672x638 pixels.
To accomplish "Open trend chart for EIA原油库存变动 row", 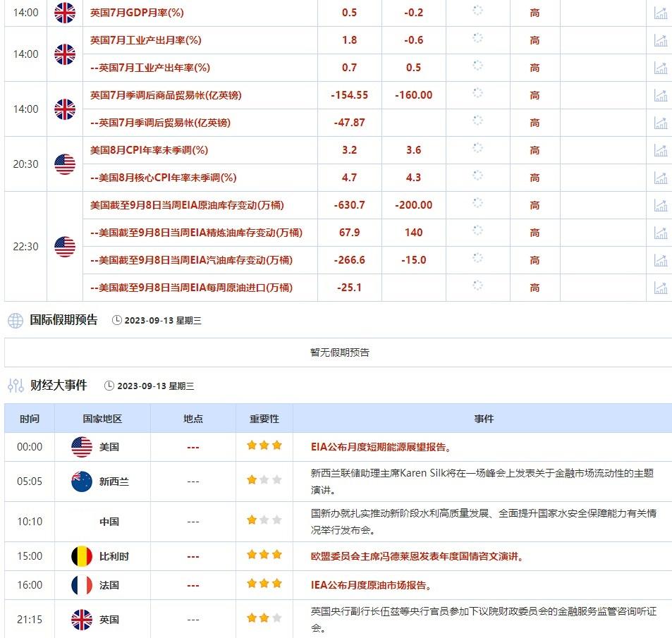I will tap(660, 205).
